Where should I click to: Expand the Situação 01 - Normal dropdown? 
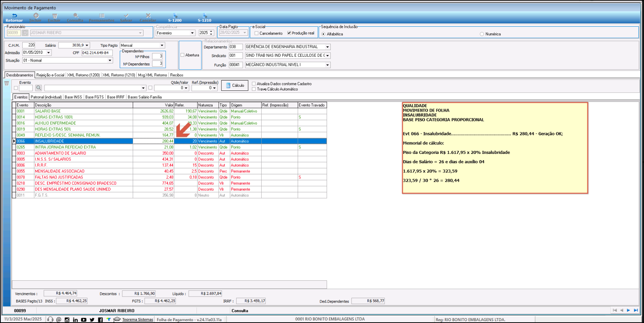pos(110,60)
